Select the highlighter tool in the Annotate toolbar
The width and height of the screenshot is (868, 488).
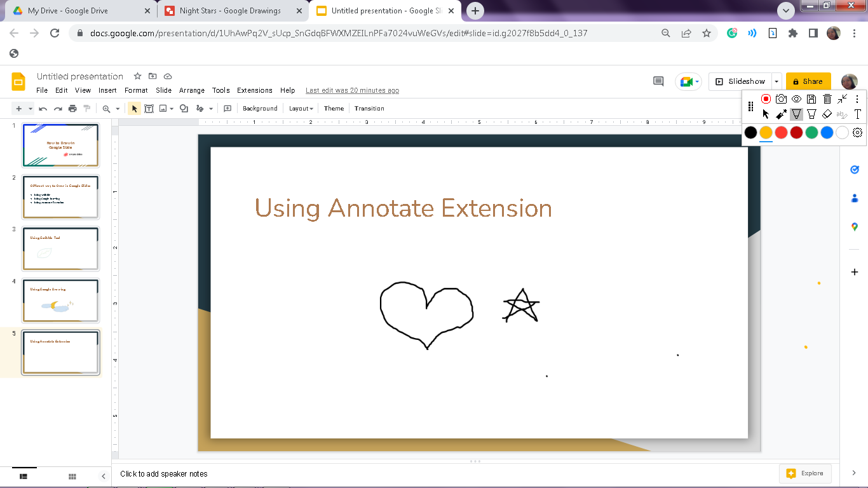pyautogui.click(x=811, y=114)
